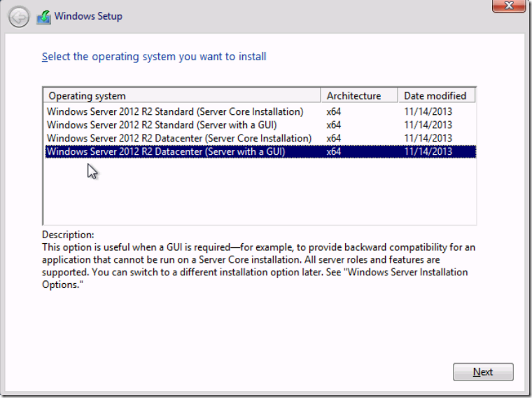Click x64 in Standard Server Core row
Image resolution: width=532 pixels, height=398 pixels.
click(333, 111)
